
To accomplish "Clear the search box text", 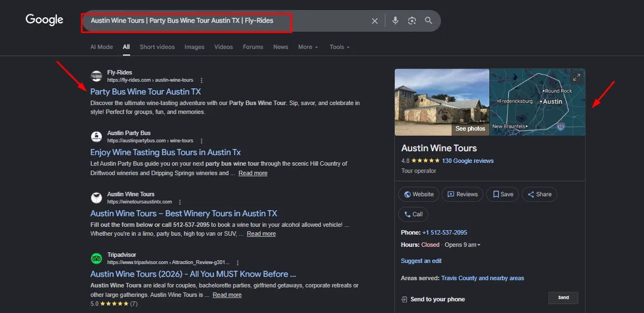I will coord(375,21).
